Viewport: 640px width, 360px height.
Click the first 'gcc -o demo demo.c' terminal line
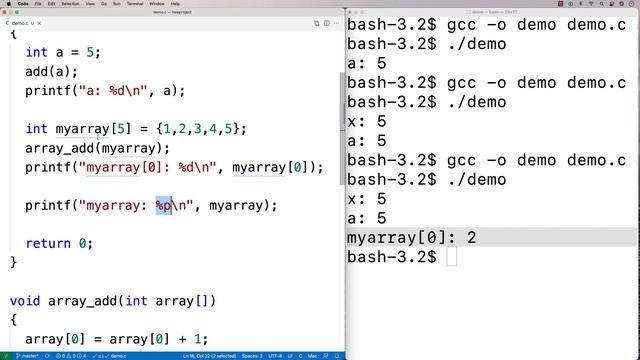tap(487, 25)
